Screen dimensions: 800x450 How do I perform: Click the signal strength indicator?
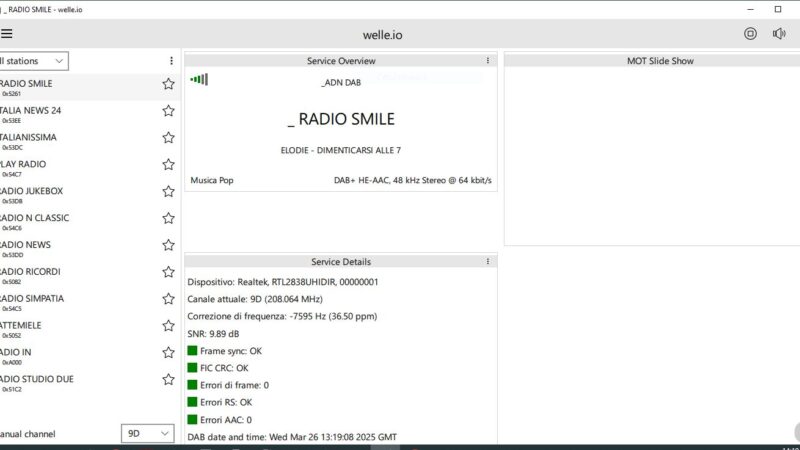199,79
